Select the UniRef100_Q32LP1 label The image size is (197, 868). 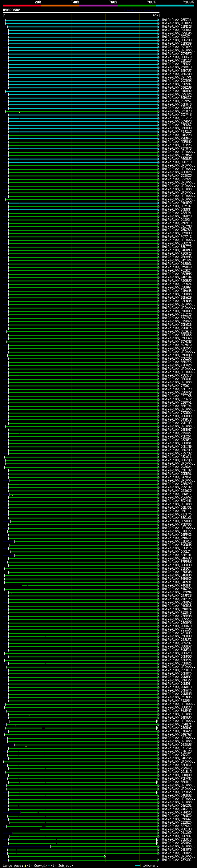[x=176, y=213]
